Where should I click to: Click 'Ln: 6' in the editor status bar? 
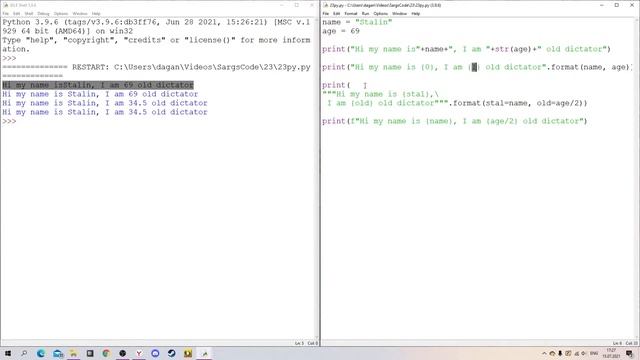tap(617, 343)
